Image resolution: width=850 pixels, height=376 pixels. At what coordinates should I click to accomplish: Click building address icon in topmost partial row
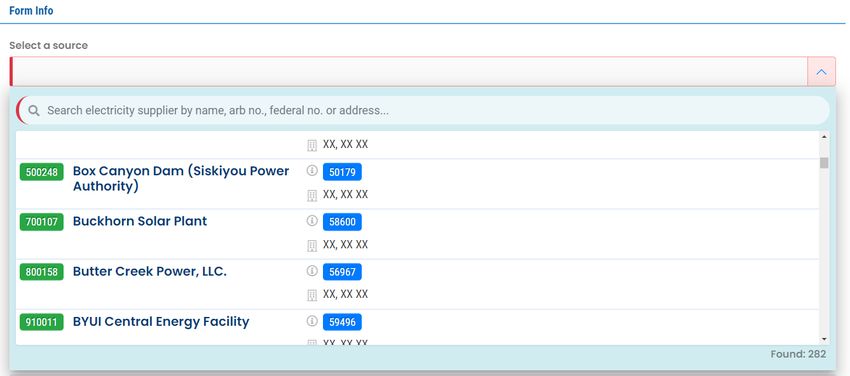(312, 145)
